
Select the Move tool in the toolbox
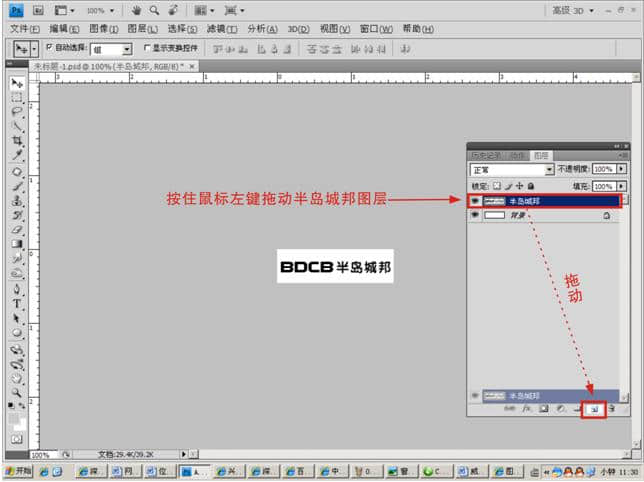point(17,83)
